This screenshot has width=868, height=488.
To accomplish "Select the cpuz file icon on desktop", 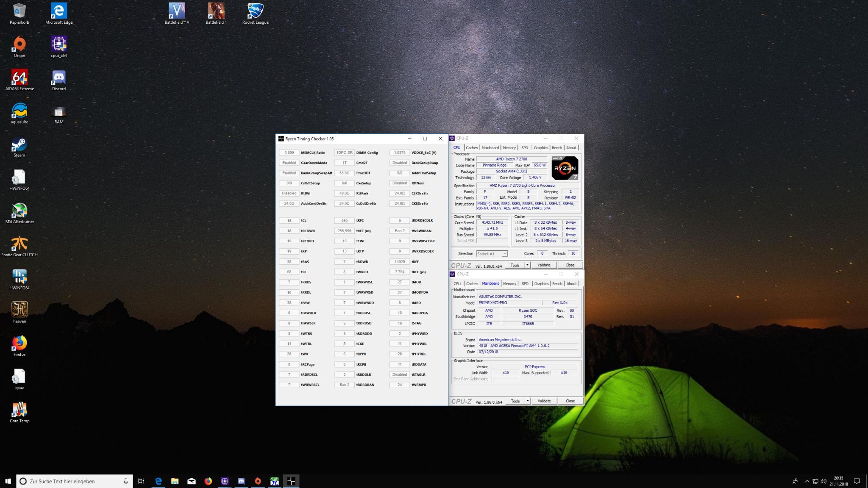I will [19, 379].
